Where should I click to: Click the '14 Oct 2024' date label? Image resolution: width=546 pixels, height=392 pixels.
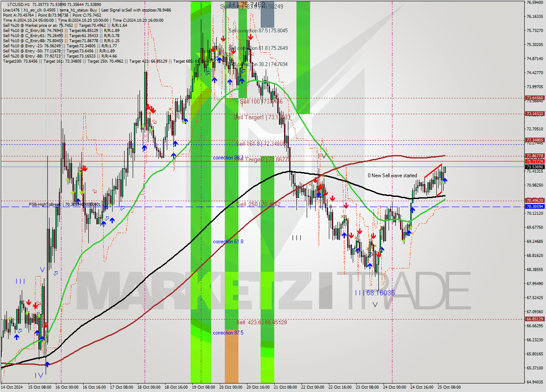[x=12, y=387]
